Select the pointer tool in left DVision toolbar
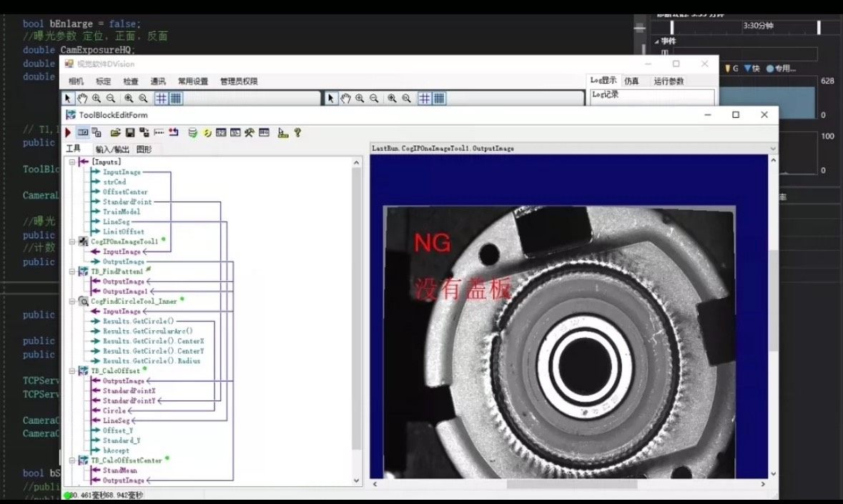Screen dimensions: 843x504 [x=68, y=99]
